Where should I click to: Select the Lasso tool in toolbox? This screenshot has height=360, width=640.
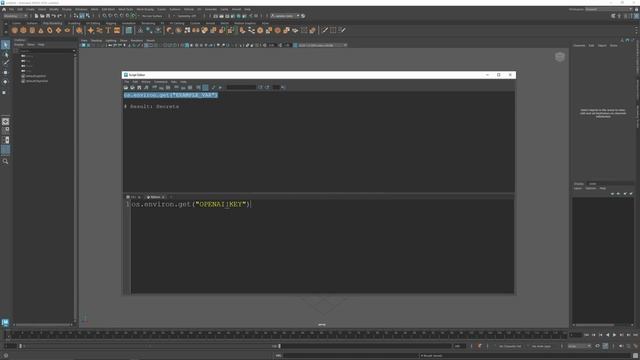point(5,54)
